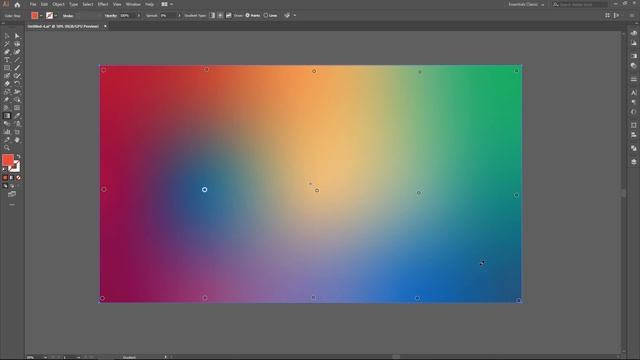Screen dimensions: 640x360
Task: Open the Color panel icon
Action: coord(633,33)
